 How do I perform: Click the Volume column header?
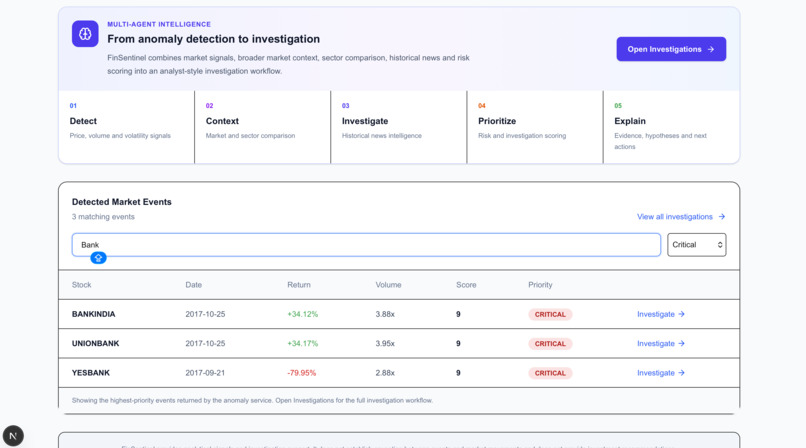388,285
